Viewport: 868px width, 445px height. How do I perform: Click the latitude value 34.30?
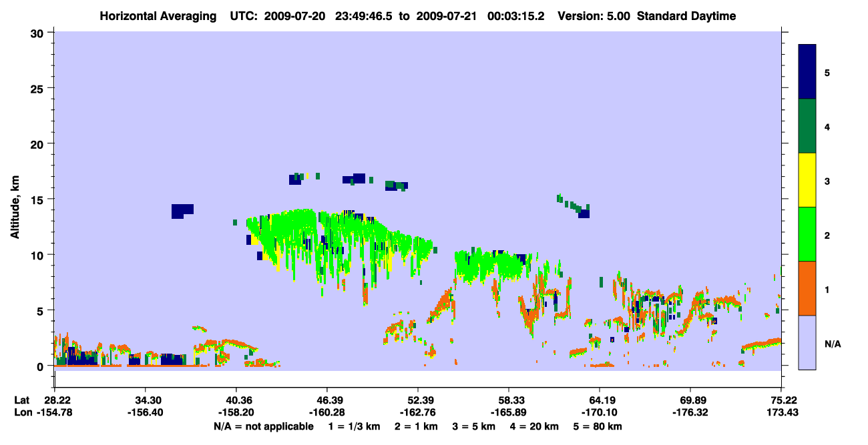click(145, 400)
